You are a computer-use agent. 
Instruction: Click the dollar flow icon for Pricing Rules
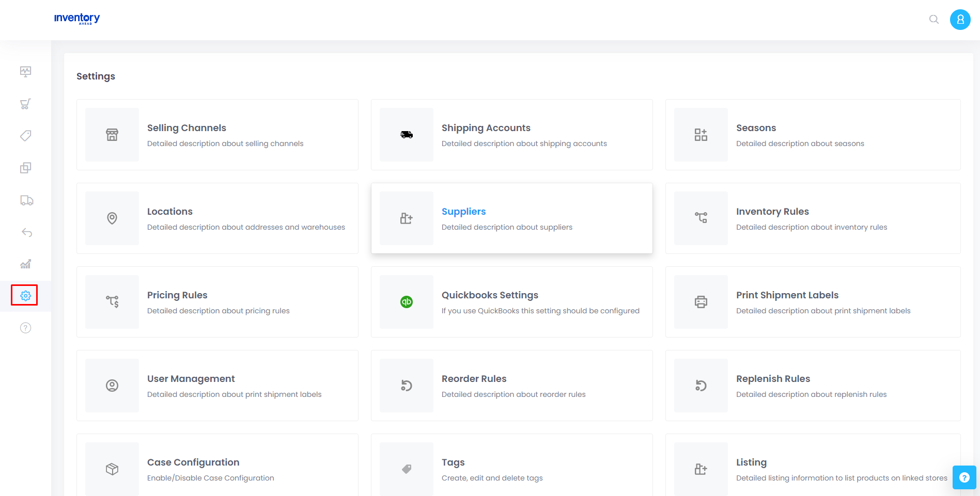click(112, 302)
